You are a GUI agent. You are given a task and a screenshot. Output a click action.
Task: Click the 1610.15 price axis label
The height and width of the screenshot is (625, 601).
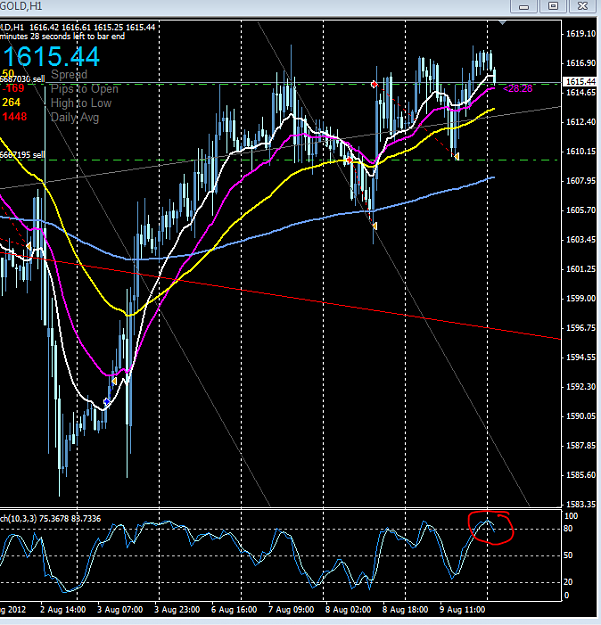(581, 151)
